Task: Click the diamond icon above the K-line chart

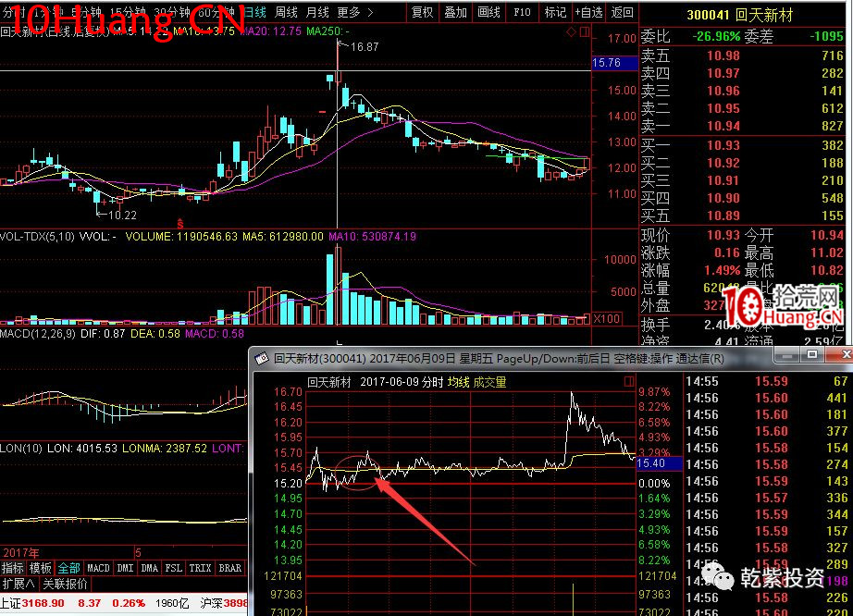Action: point(571,32)
